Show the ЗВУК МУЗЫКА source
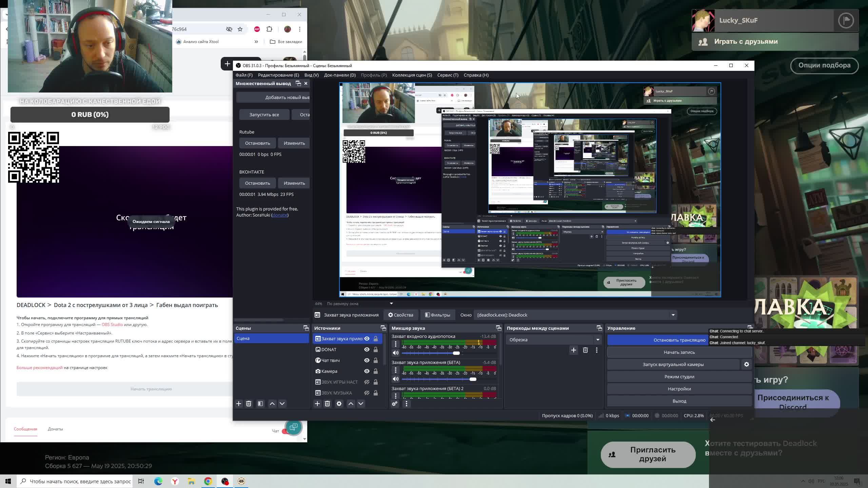Image resolution: width=868 pixels, height=488 pixels. click(367, 393)
